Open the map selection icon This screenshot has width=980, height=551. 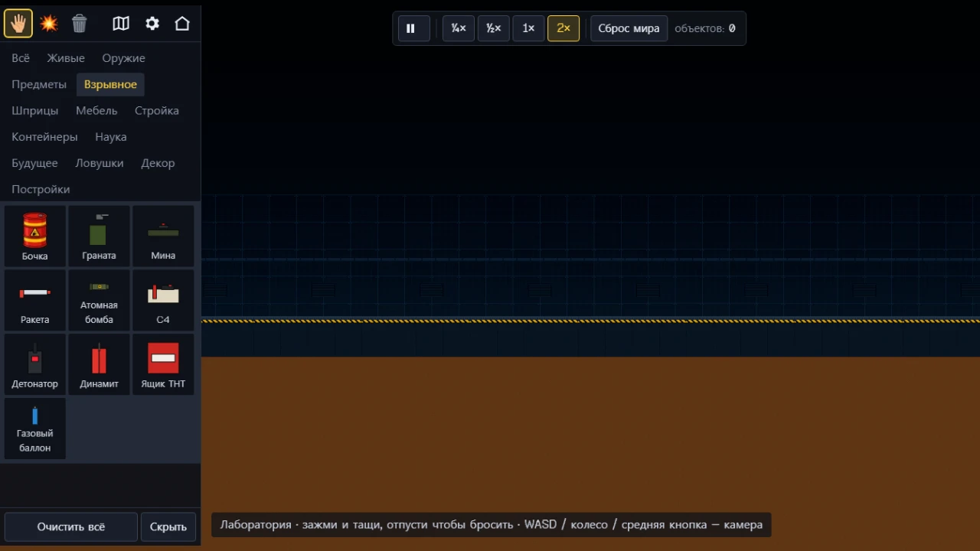click(121, 24)
